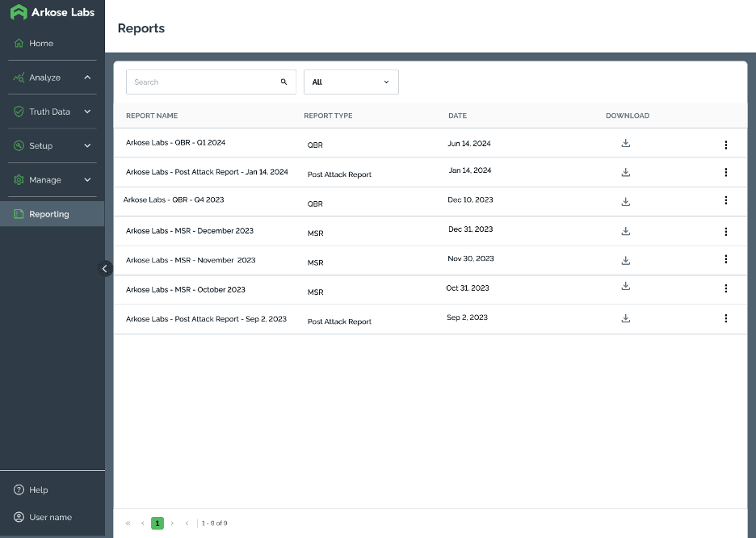Viewport: 756px width, 538px height.
Task: Open the Reporting section in the sidebar
Action: point(52,214)
